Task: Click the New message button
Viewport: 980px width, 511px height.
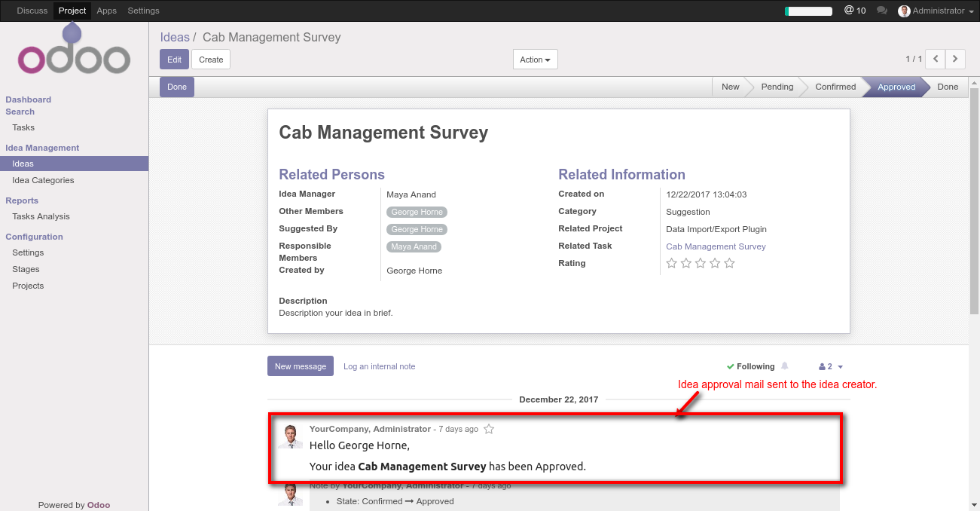Action: 300,366
